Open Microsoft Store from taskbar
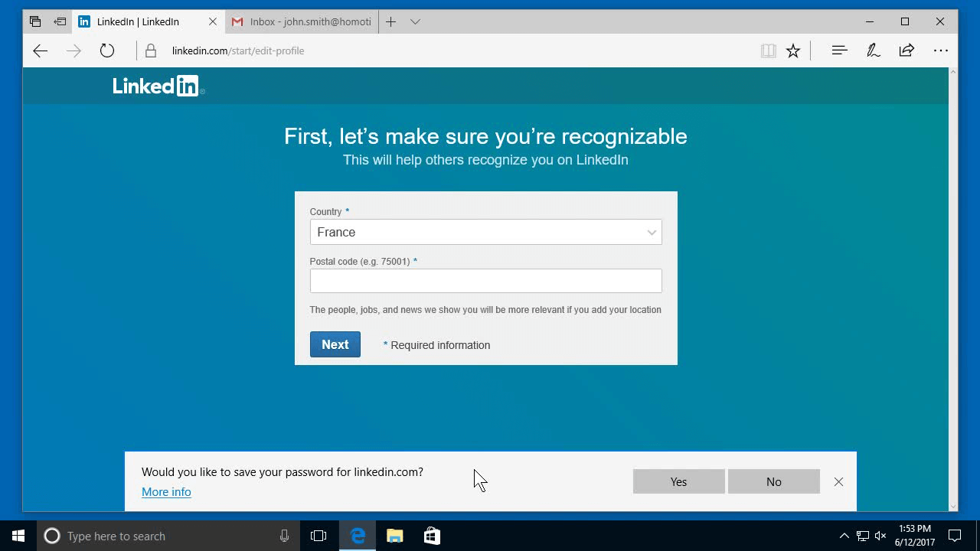This screenshot has width=980, height=551. tap(432, 536)
